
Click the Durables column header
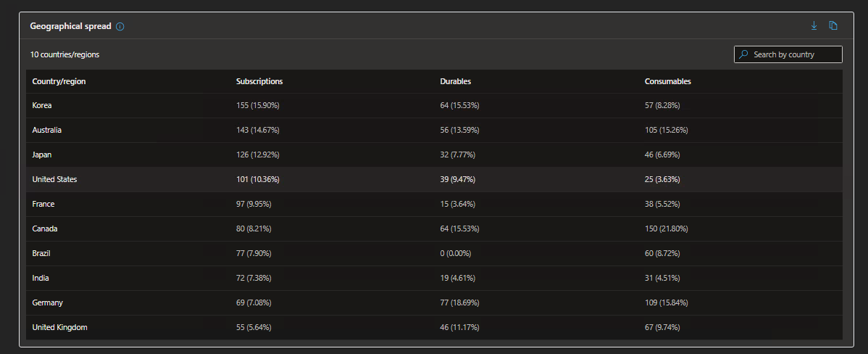(456, 81)
